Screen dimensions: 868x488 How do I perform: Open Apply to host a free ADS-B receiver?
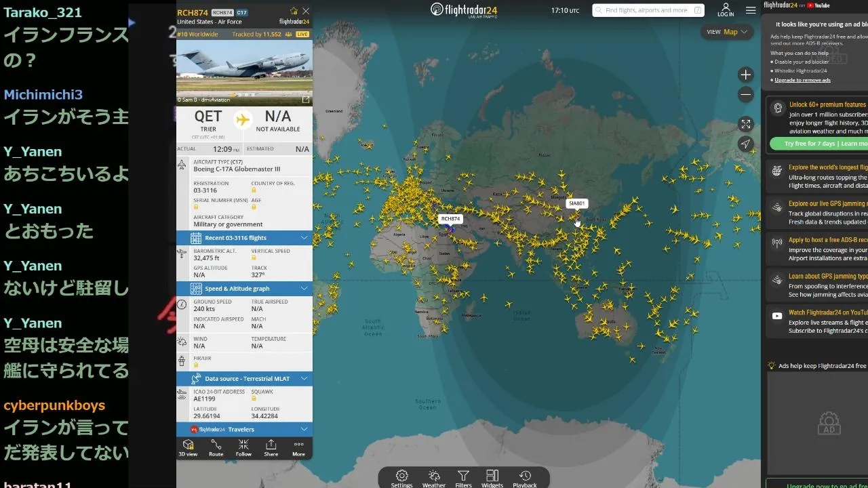pyautogui.click(x=817, y=249)
